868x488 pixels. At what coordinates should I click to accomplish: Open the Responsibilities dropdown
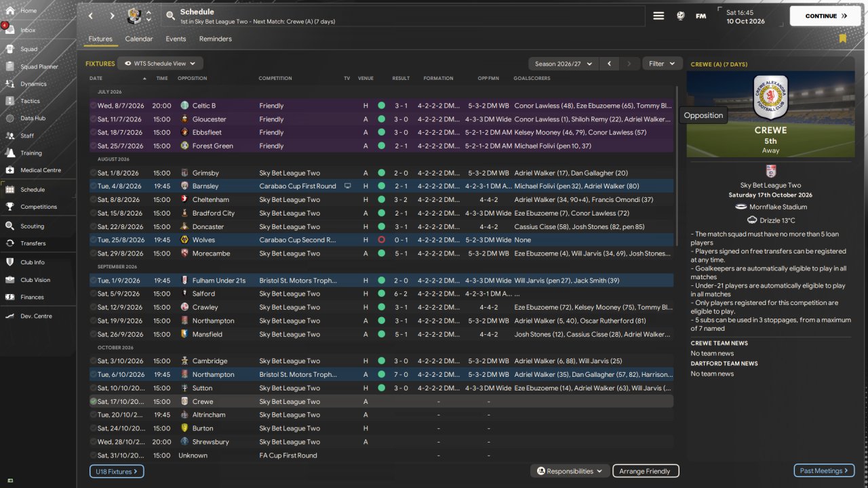tap(569, 471)
